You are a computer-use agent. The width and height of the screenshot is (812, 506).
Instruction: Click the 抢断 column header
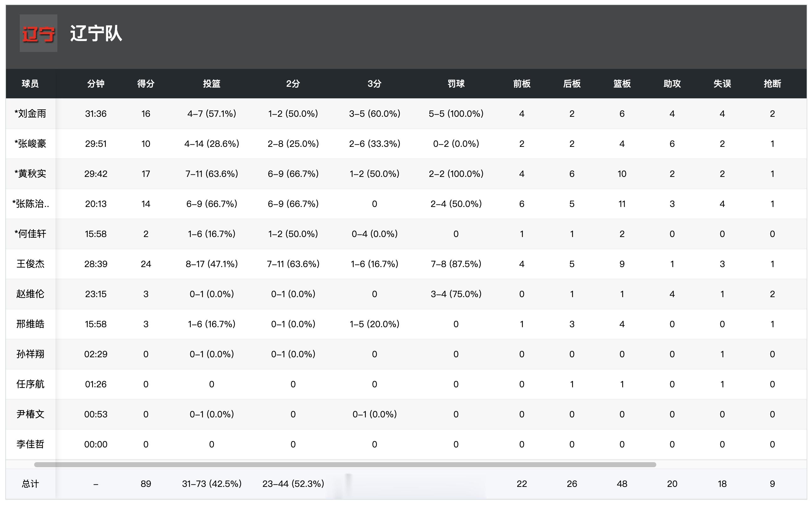click(x=772, y=84)
